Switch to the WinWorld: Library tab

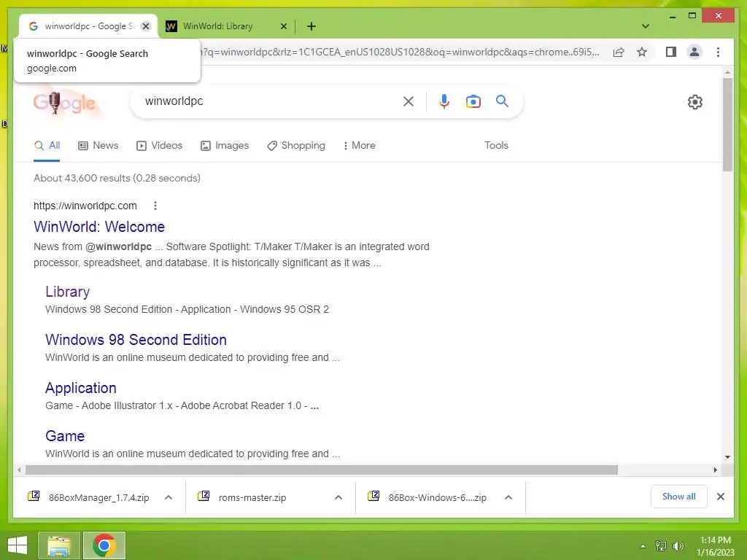(x=218, y=26)
